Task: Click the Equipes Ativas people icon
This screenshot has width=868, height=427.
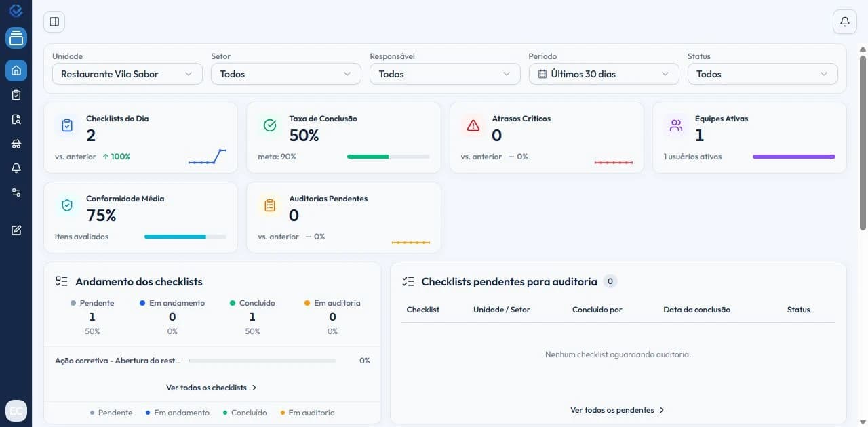Action: click(x=675, y=125)
